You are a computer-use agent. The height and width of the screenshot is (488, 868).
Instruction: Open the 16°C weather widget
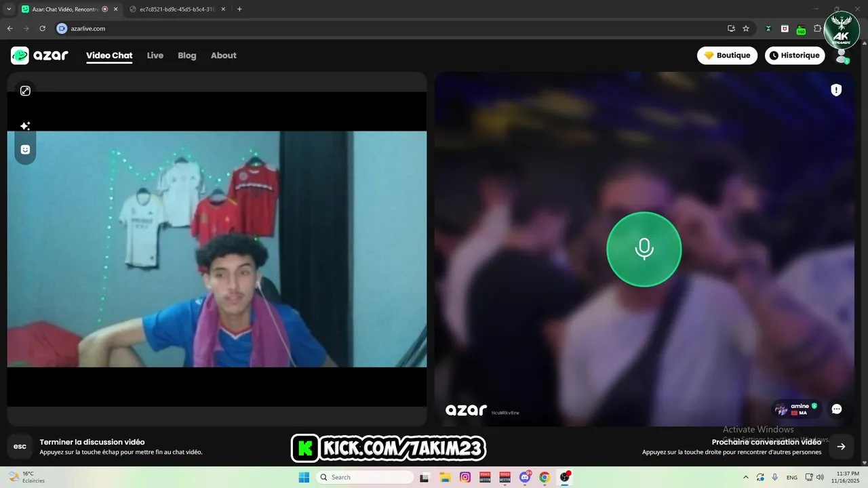click(26, 477)
